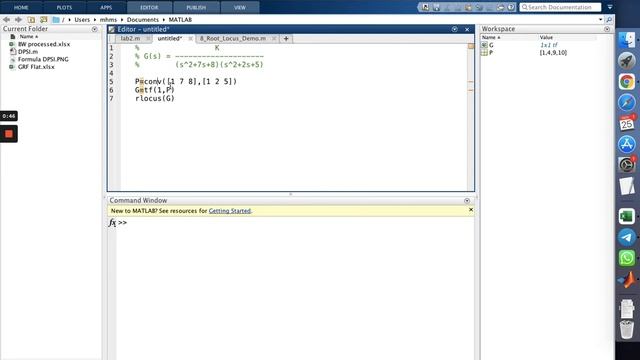
Task: Expand the arrow before mhms in path
Action: pos(95,20)
